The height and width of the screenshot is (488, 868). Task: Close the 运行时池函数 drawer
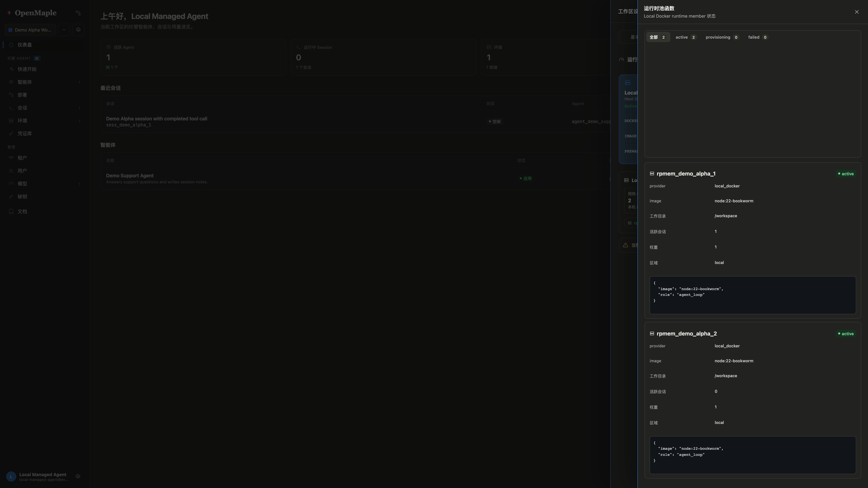[856, 12]
